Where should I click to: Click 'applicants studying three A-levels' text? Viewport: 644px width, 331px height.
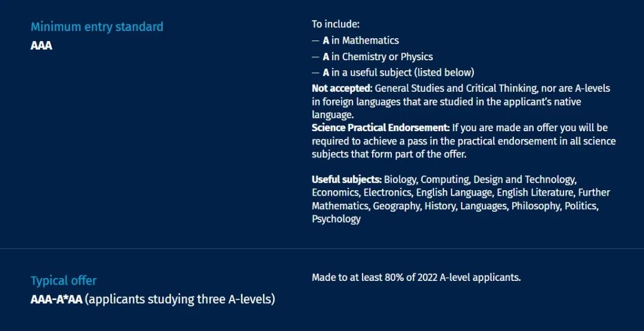(x=181, y=299)
